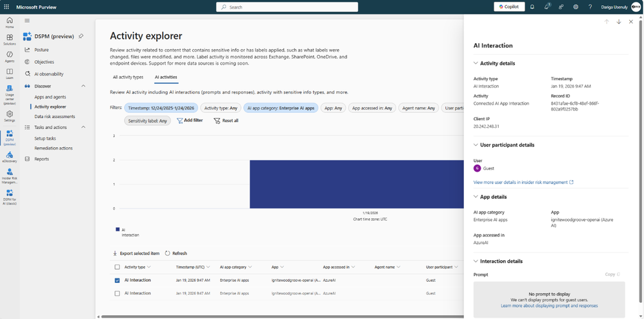Check the second AI Interaction row
Viewport: 644px width, 319px height.
tap(117, 294)
